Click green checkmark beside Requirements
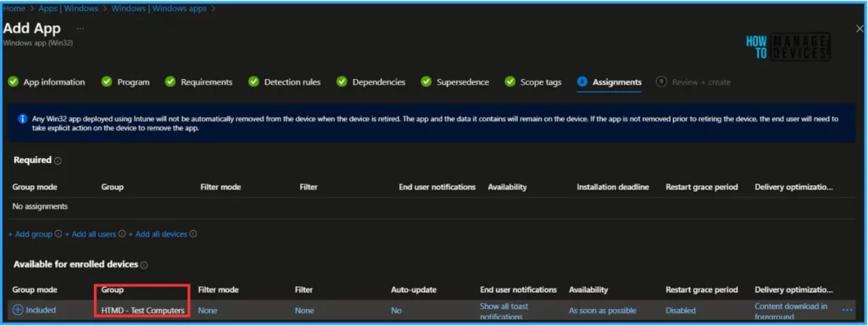Viewport: 868px width, 326px height. pos(170,82)
